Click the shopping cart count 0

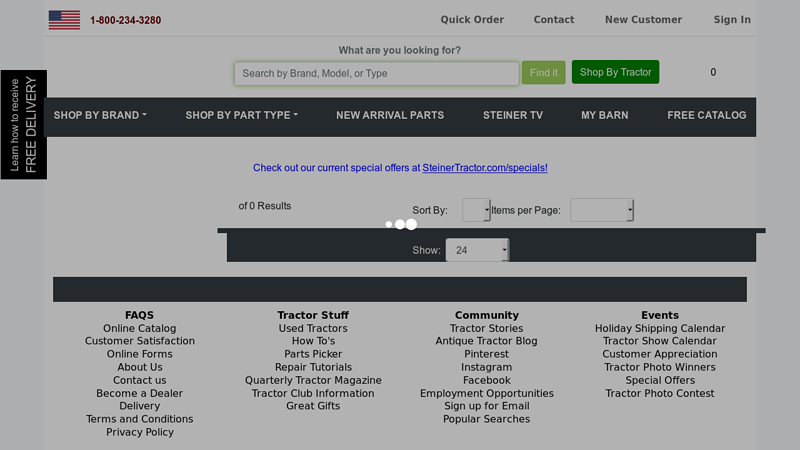(713, 72)
